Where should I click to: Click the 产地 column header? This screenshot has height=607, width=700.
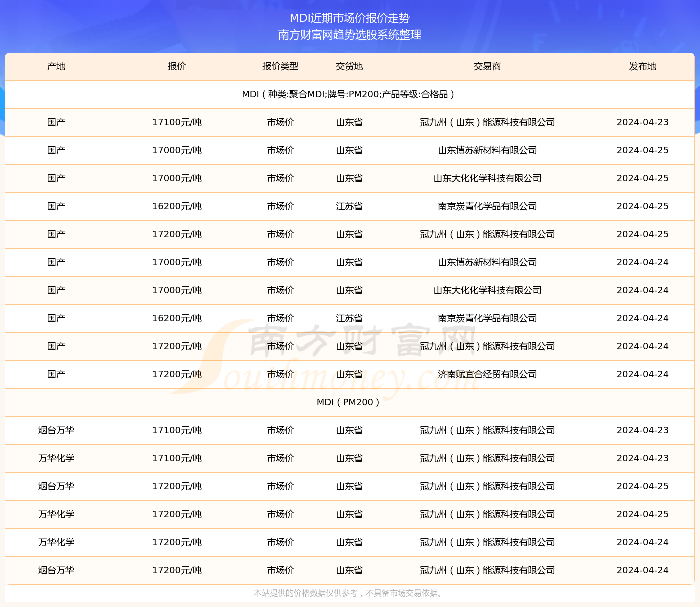tap(56, 66)
